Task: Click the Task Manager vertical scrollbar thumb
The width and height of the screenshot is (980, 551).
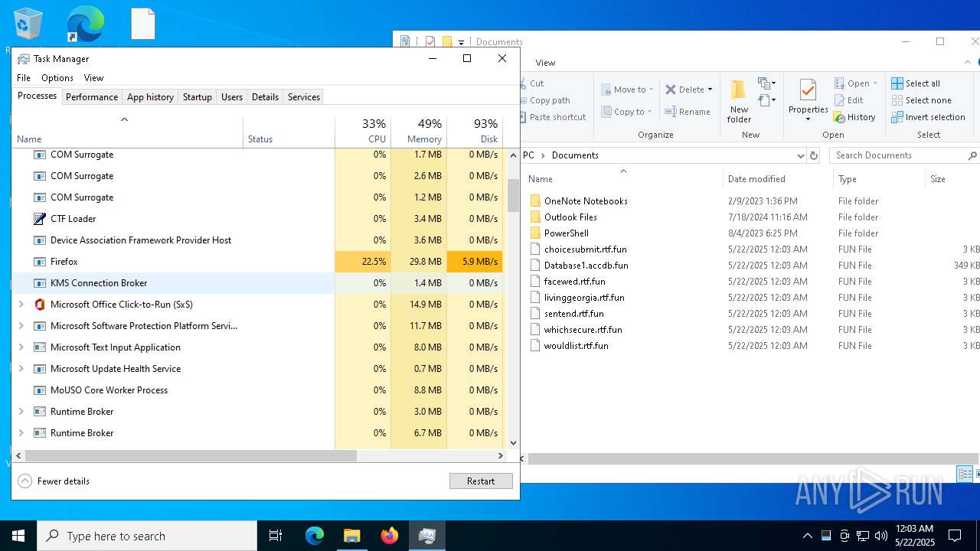Action: click(x=513, y=195)
